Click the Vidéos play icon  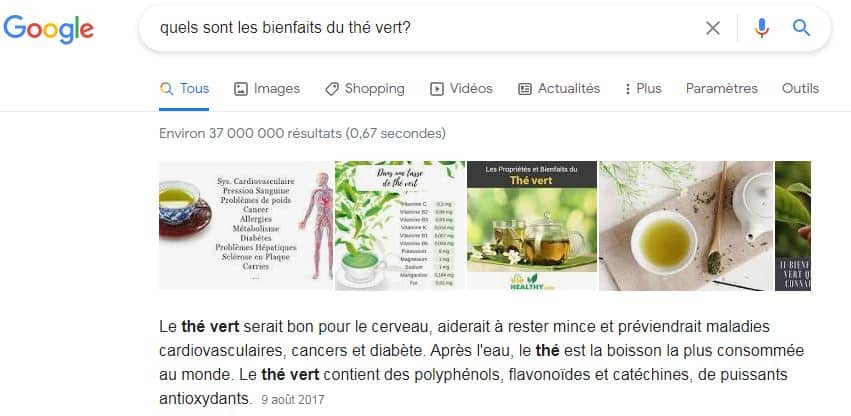pos(437,89)
